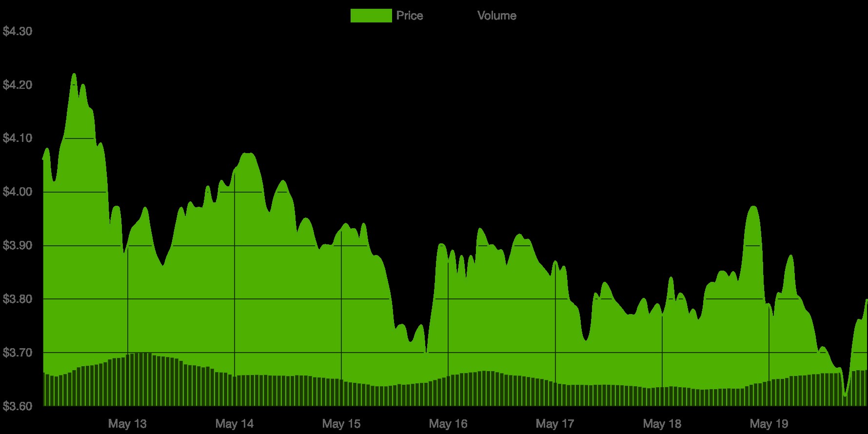
Task: Select the May 19 date label
Action: [769, 423]
